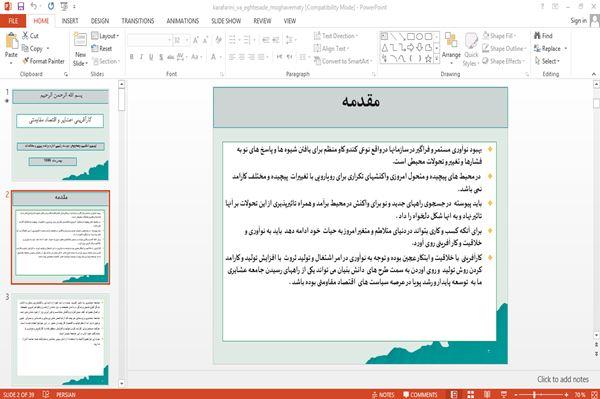Viewport: 600px width, 399px height.
Task: Toggle bold formatting
Action: (x=131, y=57)
